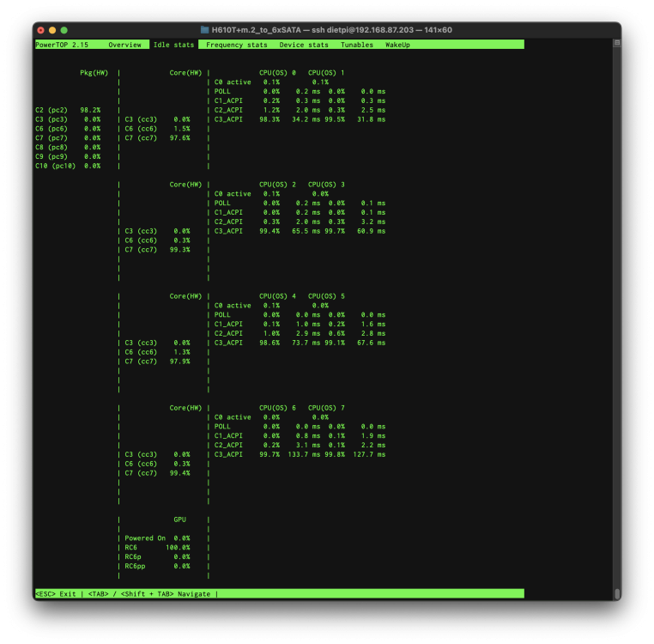The height and width of the screenshot is (644, 654).
Task: Click the CPU(OS) 6 column header
Action: [277, 408]
